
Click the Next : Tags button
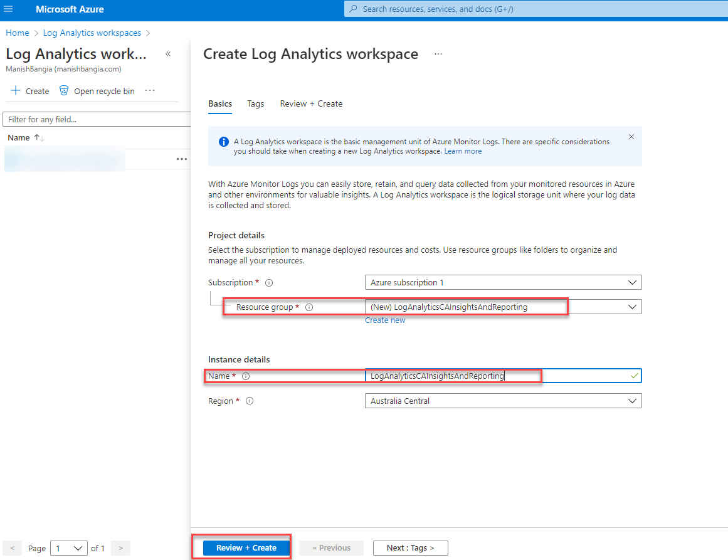pos(410,548)
